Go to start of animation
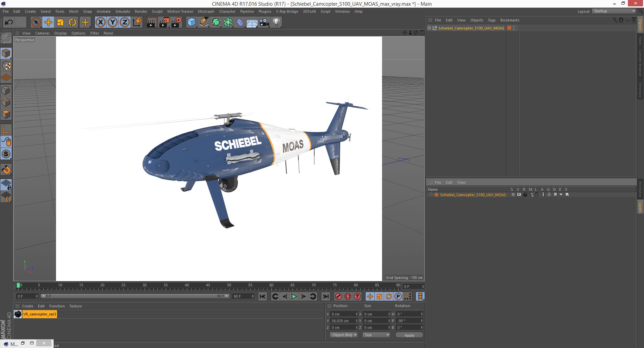 click(263, 296)
